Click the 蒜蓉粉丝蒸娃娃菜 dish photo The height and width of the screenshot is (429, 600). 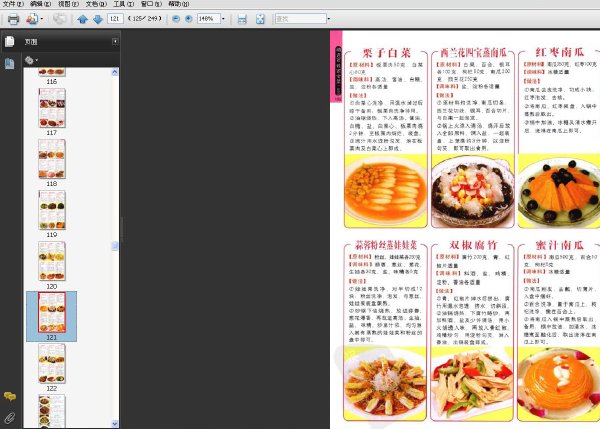(x=385, y=383)
